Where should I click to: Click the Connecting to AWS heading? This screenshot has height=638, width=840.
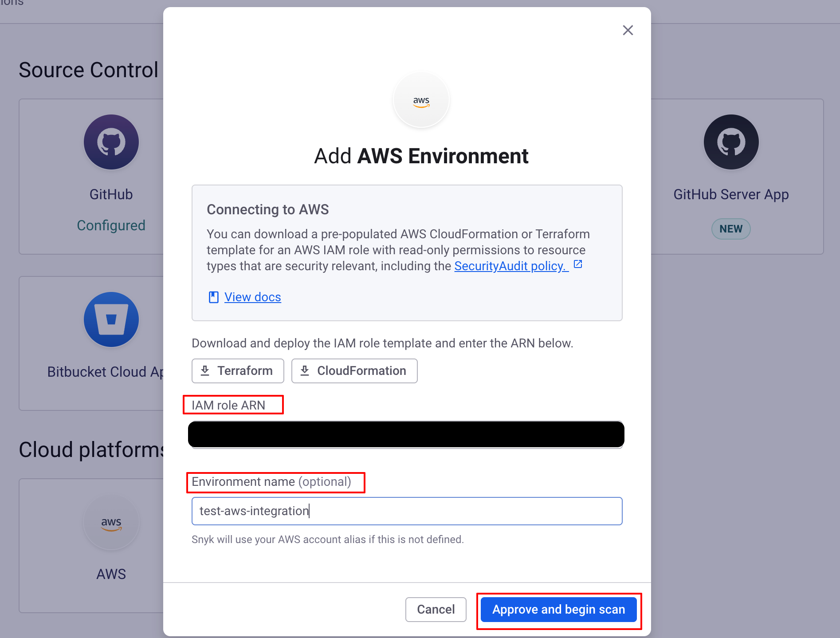pyautogui.click(x=268, y=209)
